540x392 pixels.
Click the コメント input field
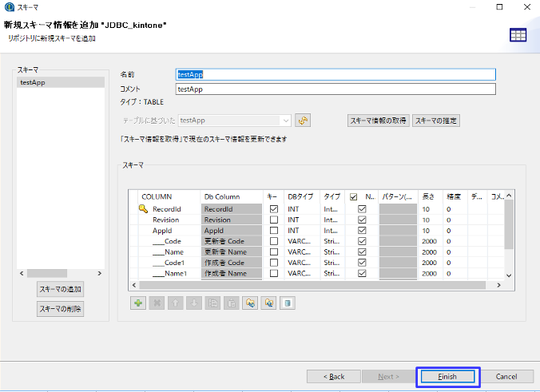coord(336,89)
